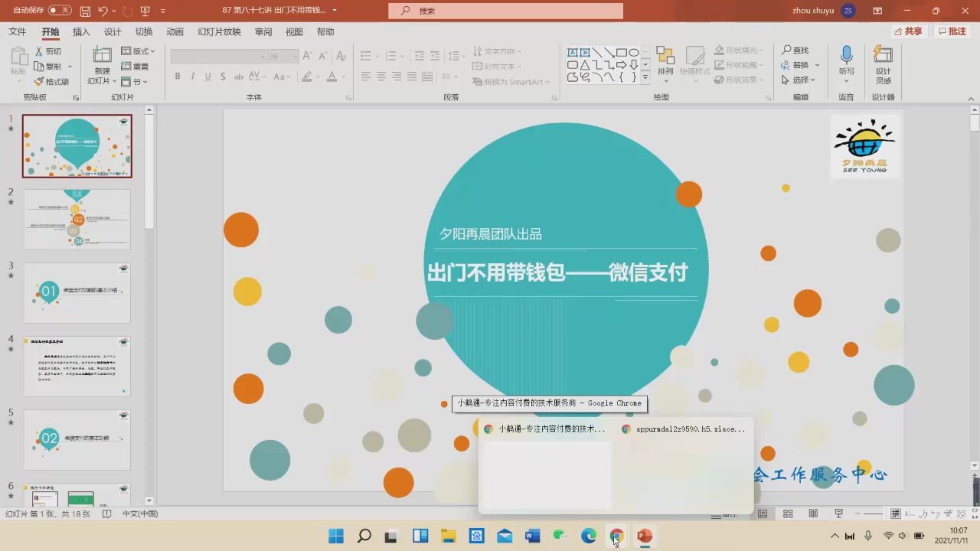
Task: Expand the 版式 (Layout) dropdown
Action: 139,51
